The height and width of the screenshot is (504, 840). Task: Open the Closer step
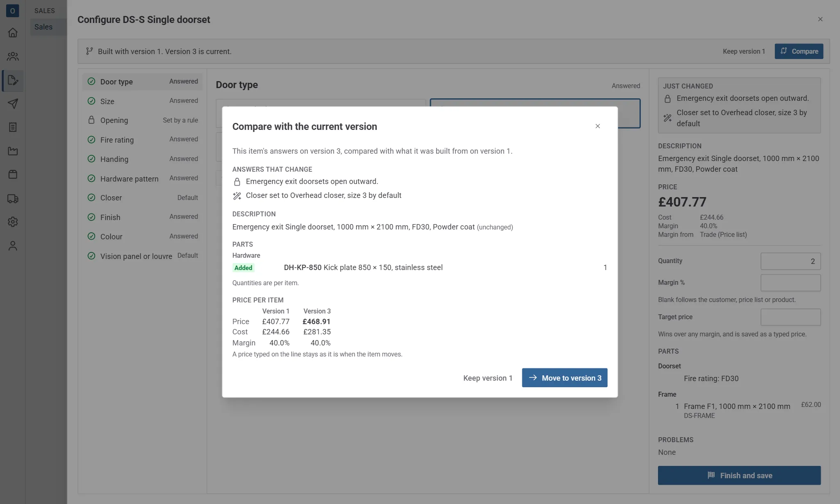[x=143, y=198]
